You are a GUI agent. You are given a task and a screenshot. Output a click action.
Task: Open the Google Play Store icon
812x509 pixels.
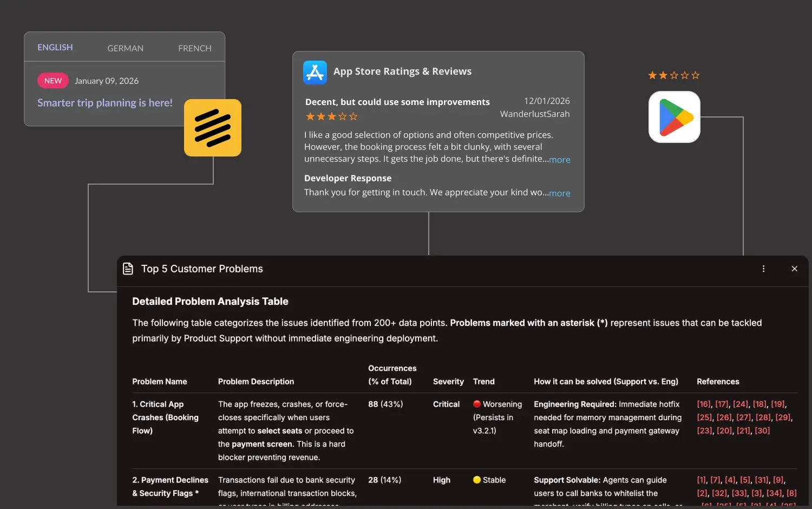(674, 117)
